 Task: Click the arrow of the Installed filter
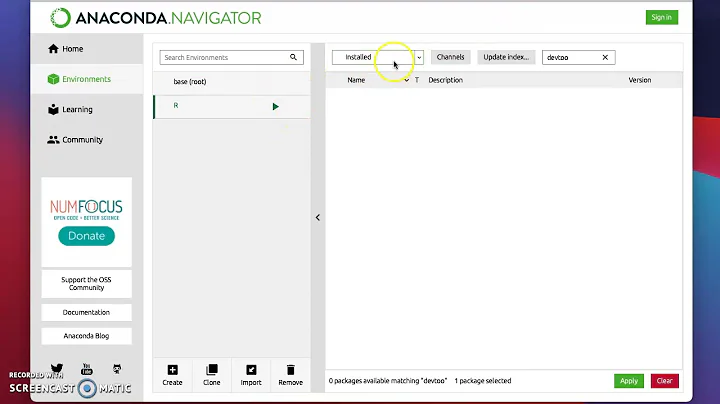[419, 57]
